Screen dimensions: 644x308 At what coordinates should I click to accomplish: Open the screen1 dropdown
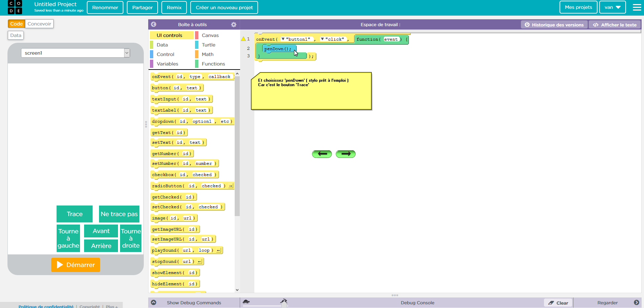pos(75,53)
